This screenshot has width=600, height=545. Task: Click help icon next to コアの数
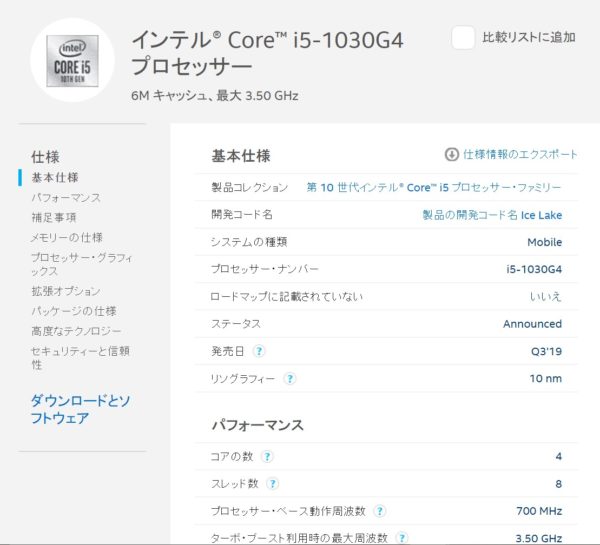click(x=267, y=457)
